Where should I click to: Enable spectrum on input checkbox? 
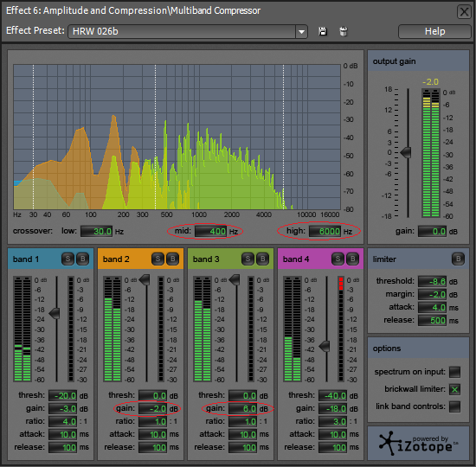454,372
